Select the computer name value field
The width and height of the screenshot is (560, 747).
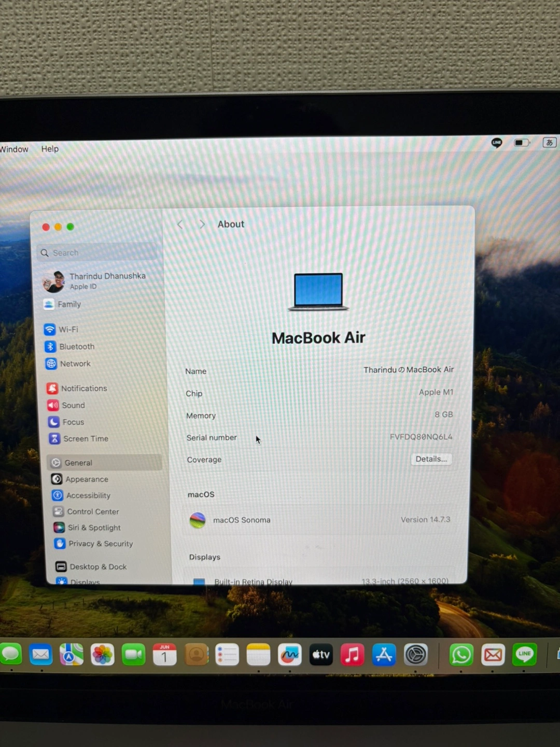click(x=409, y=370)
